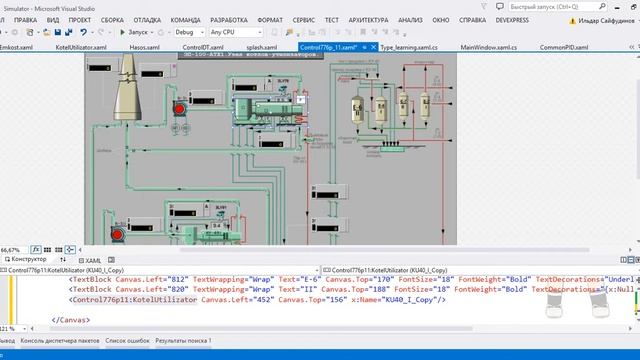Click the pop-out XAML pane icon

coord(111,260)
